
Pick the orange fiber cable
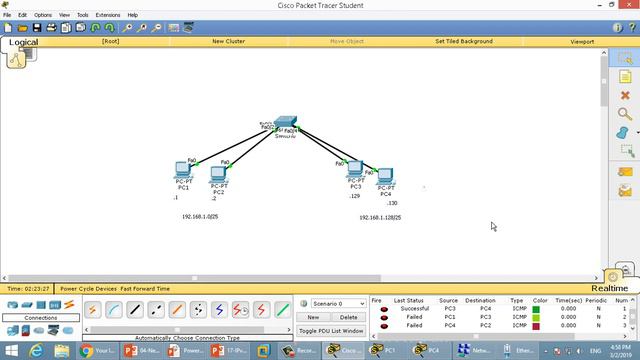[x=177, y=310]
